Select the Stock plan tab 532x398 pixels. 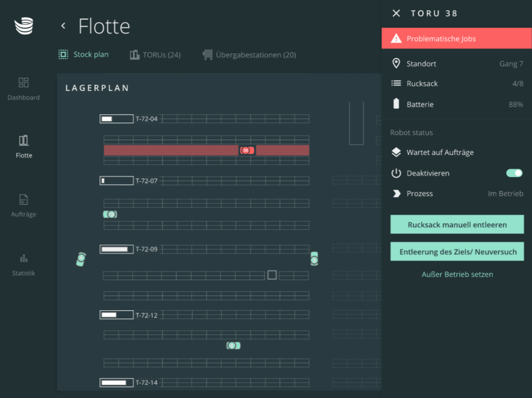(x=84, y=54)
